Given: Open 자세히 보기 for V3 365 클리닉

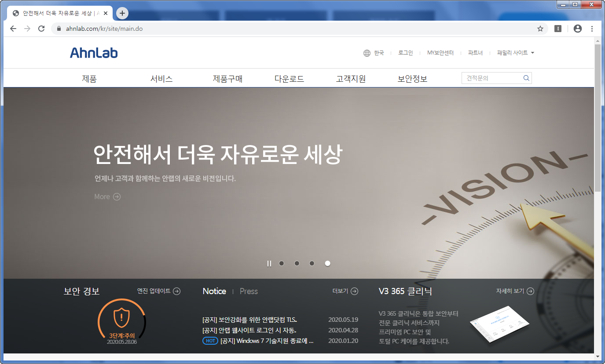Looking at the screenshot, I should click(515, 291).
